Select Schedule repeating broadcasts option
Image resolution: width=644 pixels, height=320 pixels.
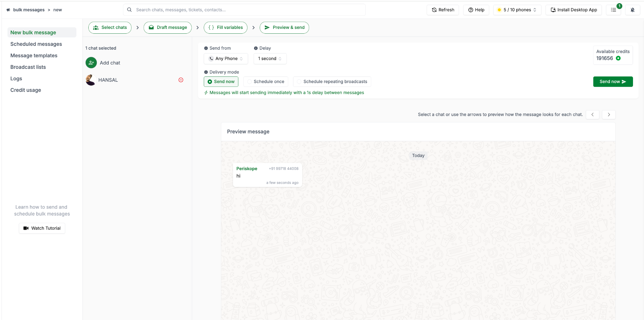(x=332, y=81)
